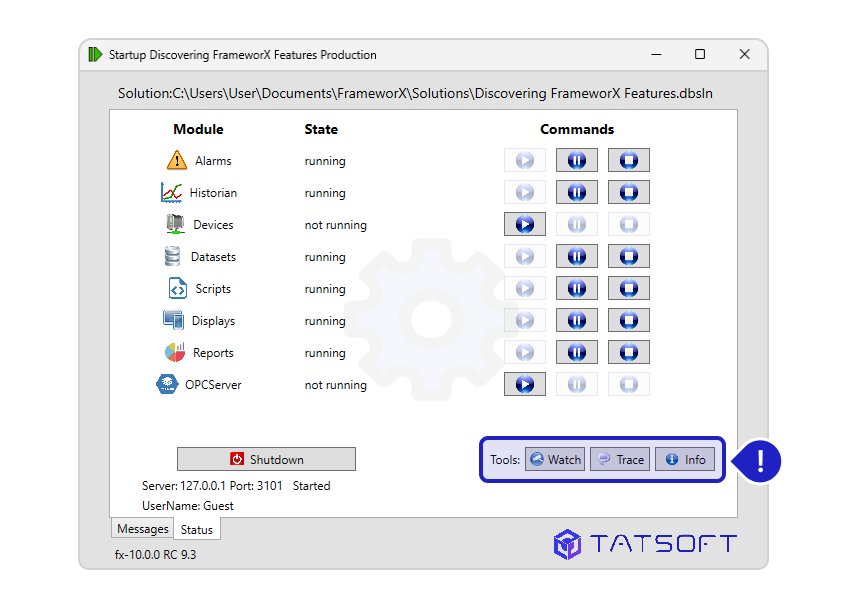Image resolution: width=866 pixels, height=608 pixels.
Task: Click the pause button in the Devices row
Action: (577, 225)
